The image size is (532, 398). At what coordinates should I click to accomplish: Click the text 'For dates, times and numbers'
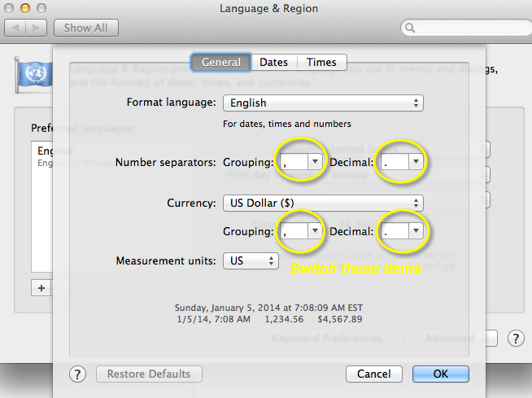286,124
